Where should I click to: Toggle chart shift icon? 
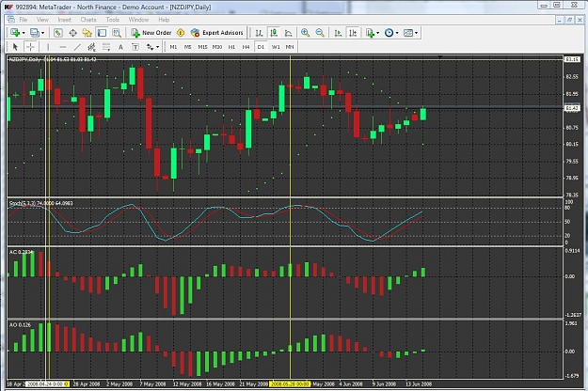pyautogui.click(x=353, y=33)
